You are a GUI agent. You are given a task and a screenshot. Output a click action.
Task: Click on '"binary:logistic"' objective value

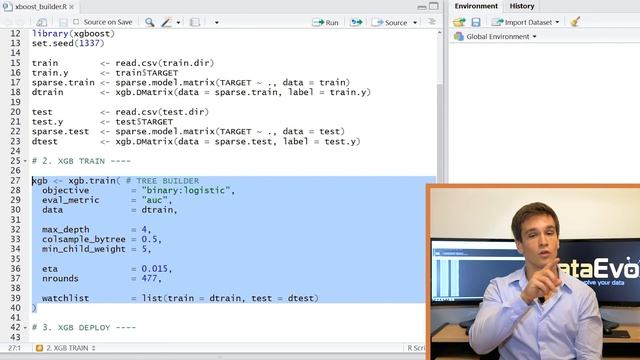pyautogui.click(x=186, y=190)
